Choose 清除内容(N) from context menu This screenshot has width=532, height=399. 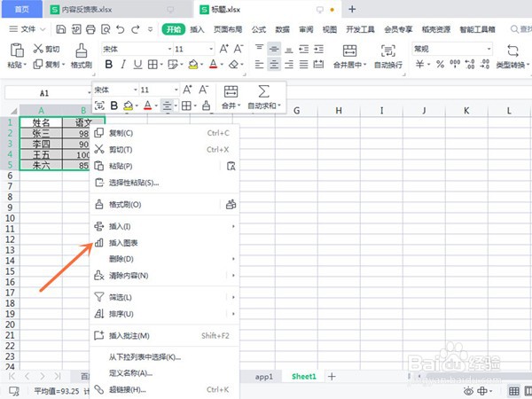(x=165, y=276)
